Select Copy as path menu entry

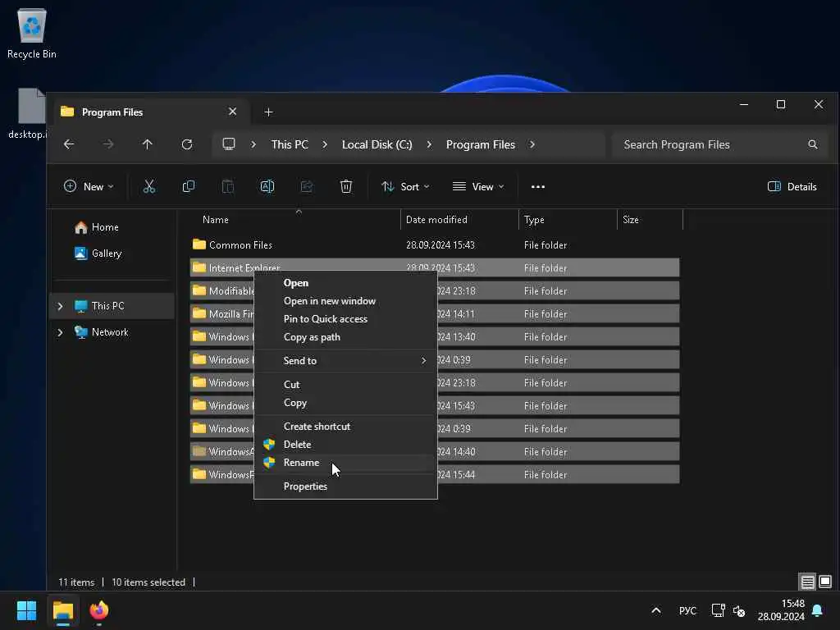click(x=345, y=337)
